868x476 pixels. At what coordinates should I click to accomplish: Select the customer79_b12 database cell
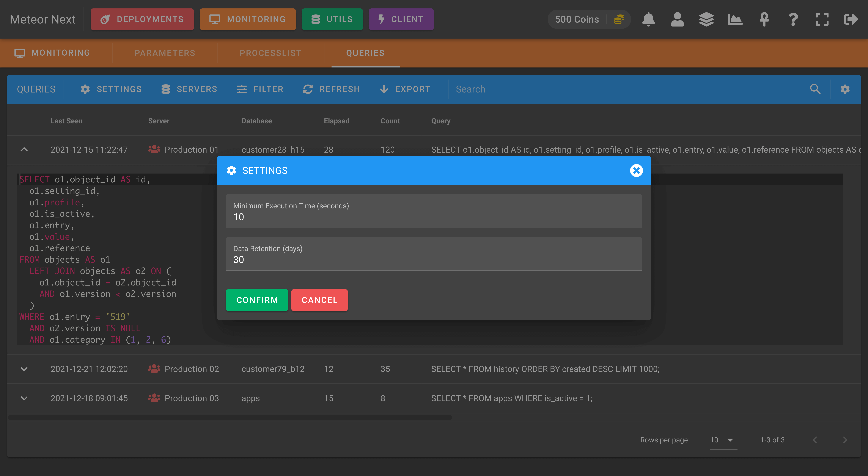click(273, 369)
